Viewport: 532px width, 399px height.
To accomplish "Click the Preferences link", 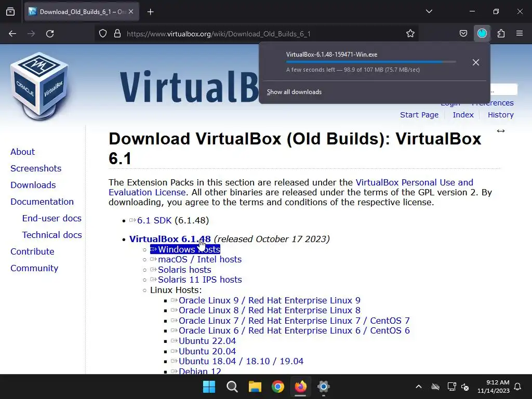I will (x=493, y=104).
